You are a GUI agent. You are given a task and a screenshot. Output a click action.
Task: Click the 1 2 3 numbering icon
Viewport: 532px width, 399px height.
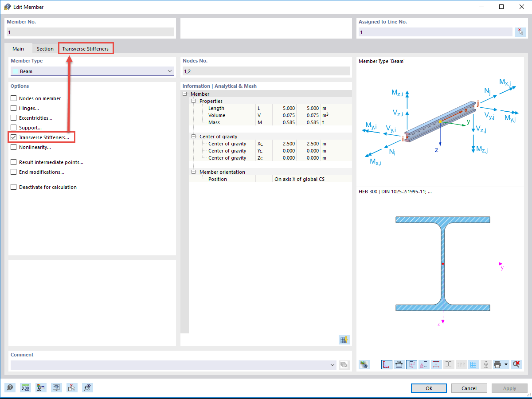pos(461,364)
